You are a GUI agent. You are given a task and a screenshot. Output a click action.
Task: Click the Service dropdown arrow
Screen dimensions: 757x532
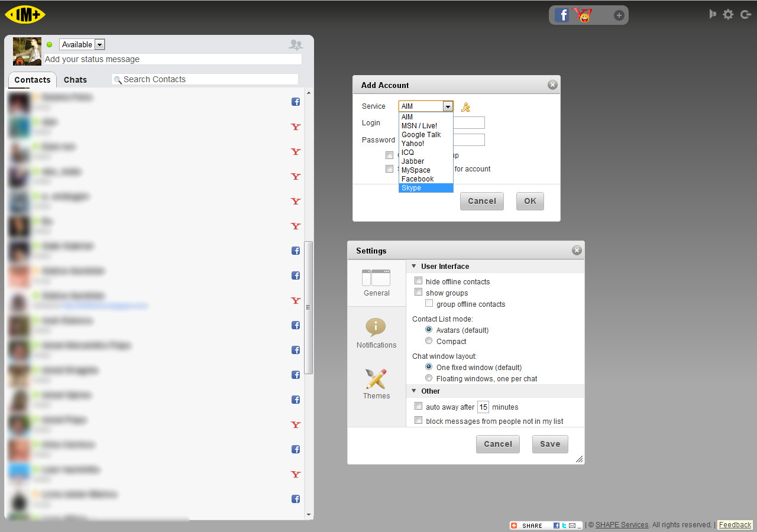point(448,106)
